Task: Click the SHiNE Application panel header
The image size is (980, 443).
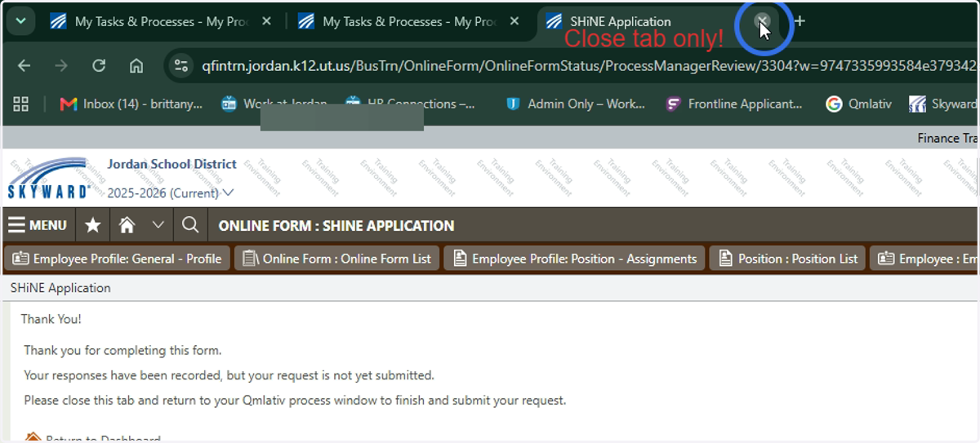Action: click(60, 288)
